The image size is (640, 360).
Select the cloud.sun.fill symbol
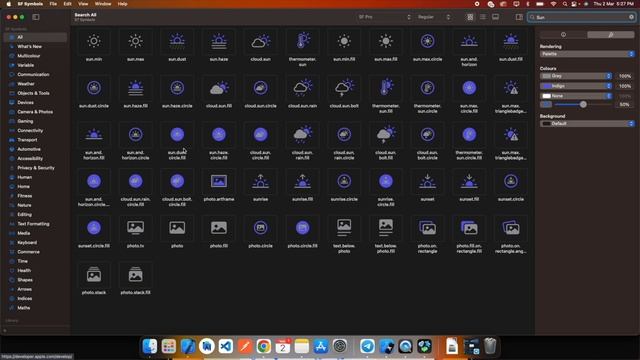pos(219,88)
